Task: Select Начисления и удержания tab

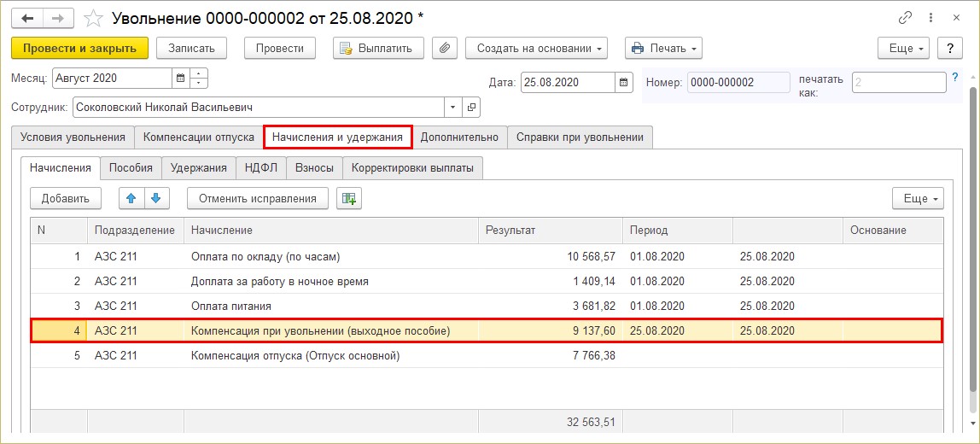Action: (337, 137)
